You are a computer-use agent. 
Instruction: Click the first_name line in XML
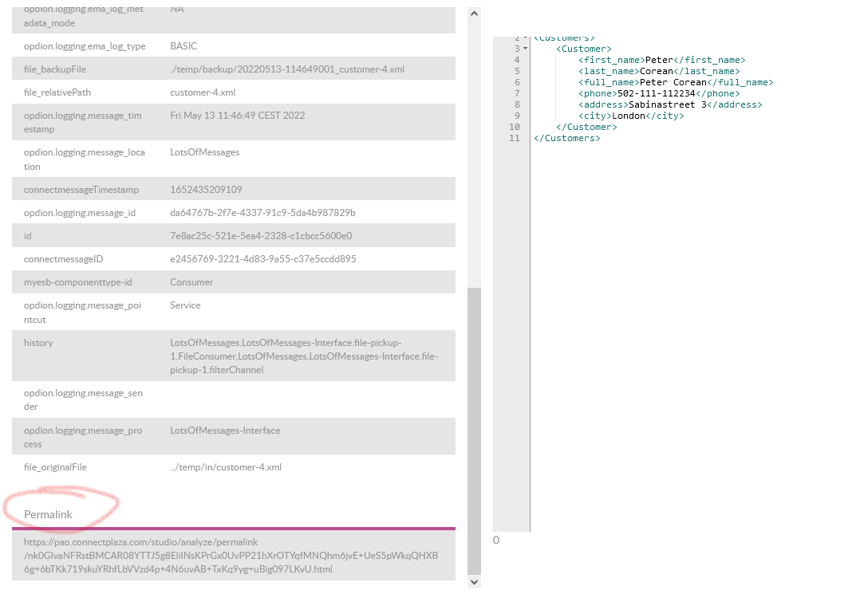tap(661, 60)
